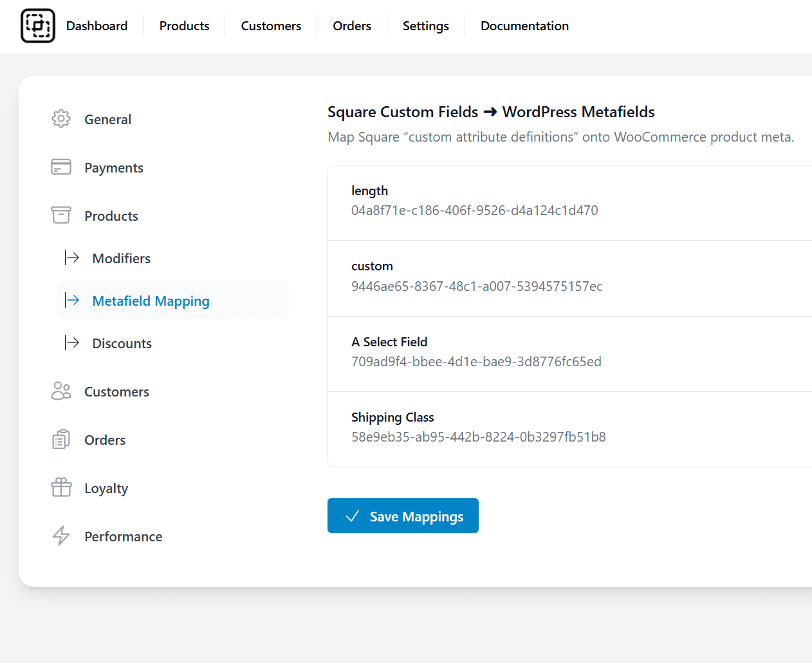The width and height of the screenshot is (812, 663).
Task: Click the checkmark icon in Save Mappings
Action: (353, 516)
